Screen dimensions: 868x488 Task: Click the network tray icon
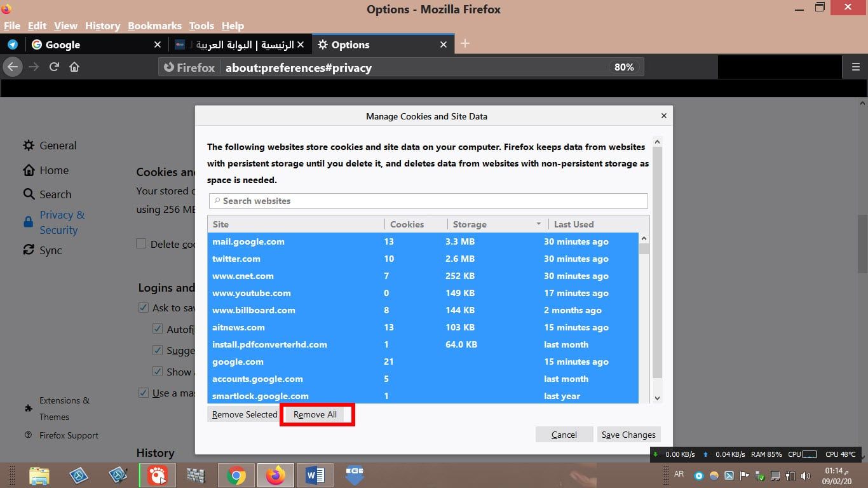coord(776,475)
